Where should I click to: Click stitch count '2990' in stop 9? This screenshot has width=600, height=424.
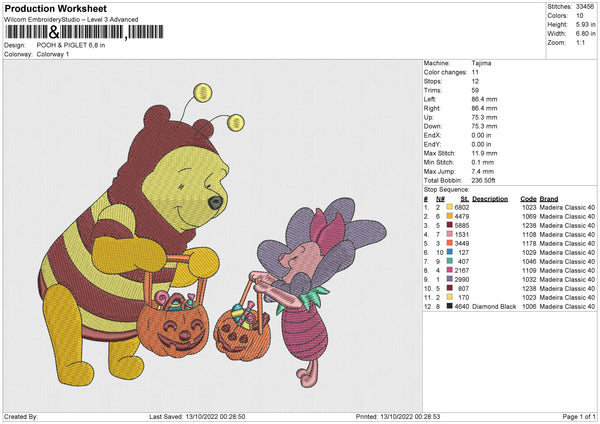point(462,280)
